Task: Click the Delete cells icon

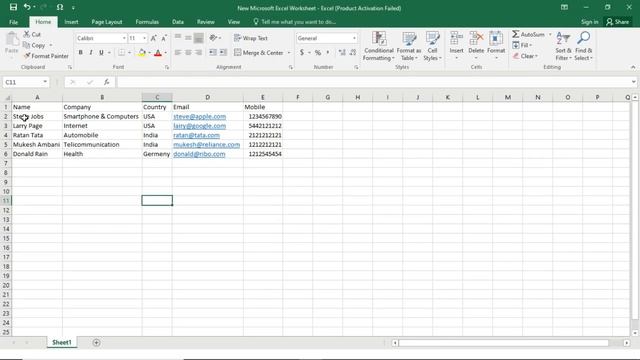Action: point(476,39)
